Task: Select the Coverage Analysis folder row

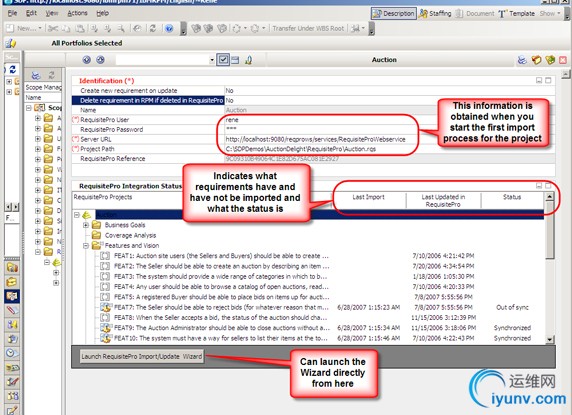Action: pyautogui.click(x=130, y=235)
